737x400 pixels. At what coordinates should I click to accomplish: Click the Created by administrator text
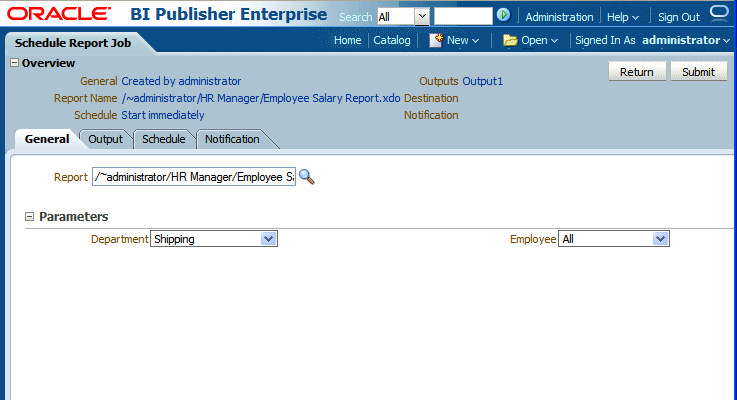point(181,81)
